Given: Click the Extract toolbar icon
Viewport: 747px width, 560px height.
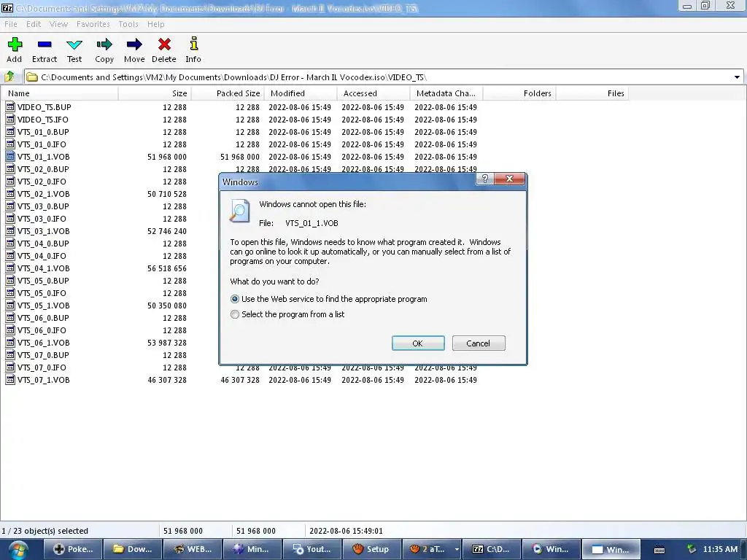Looking at the screenshot, I should (x=44, y=44).
